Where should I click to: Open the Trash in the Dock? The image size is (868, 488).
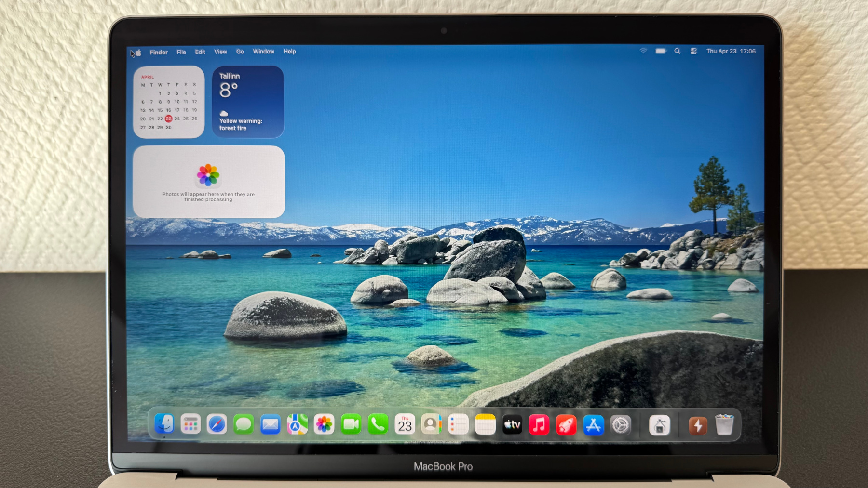(x=724, y=425)
